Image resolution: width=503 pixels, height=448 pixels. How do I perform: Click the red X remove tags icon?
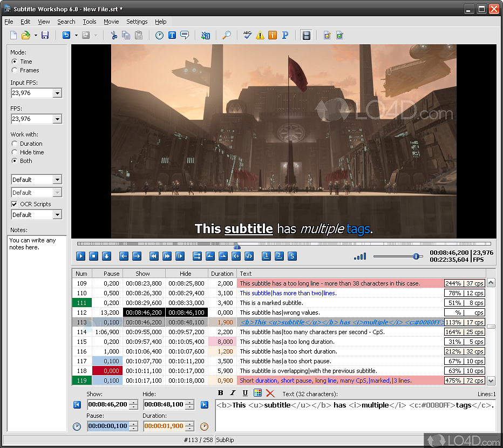(270, 393)
